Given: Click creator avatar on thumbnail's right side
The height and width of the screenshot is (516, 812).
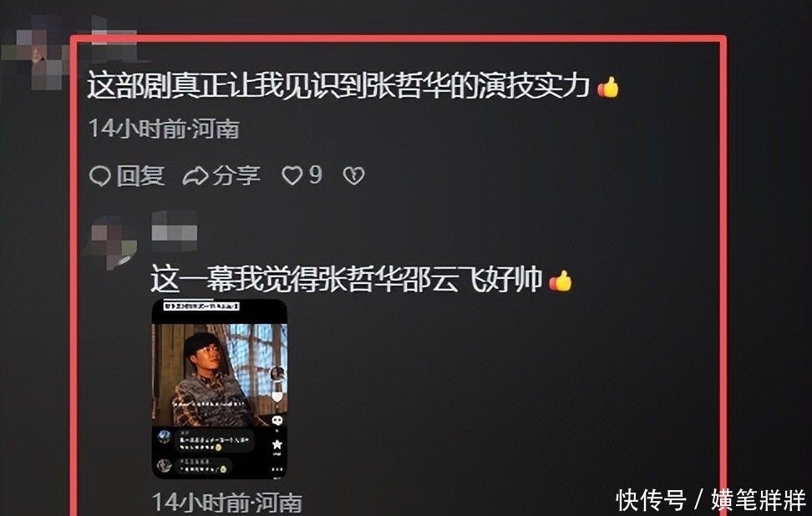Looking at the screenshot, I should [x=277, y=372].
